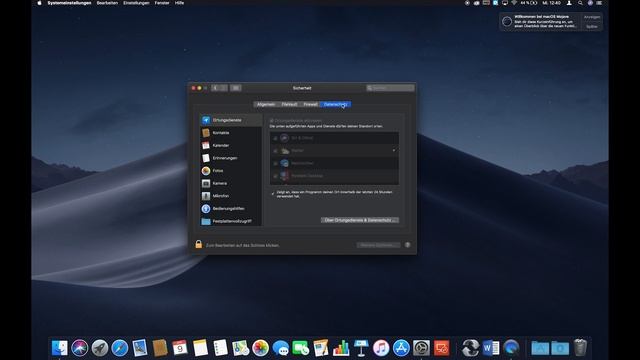
Task: Open the Einstellungen menu
Action: pos(136,3)
